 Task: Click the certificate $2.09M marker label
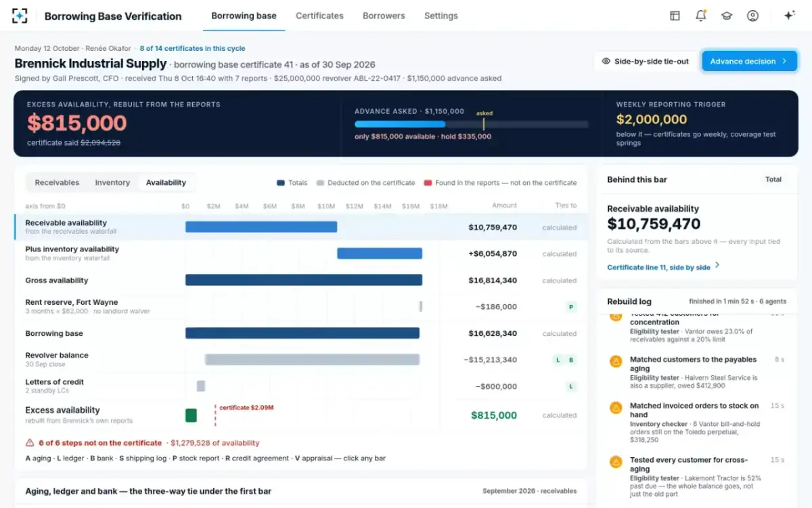246,408
